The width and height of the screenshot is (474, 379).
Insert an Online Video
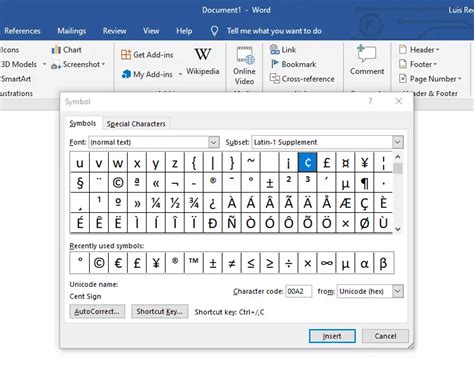pyautogui.click(x=244, y=66)
